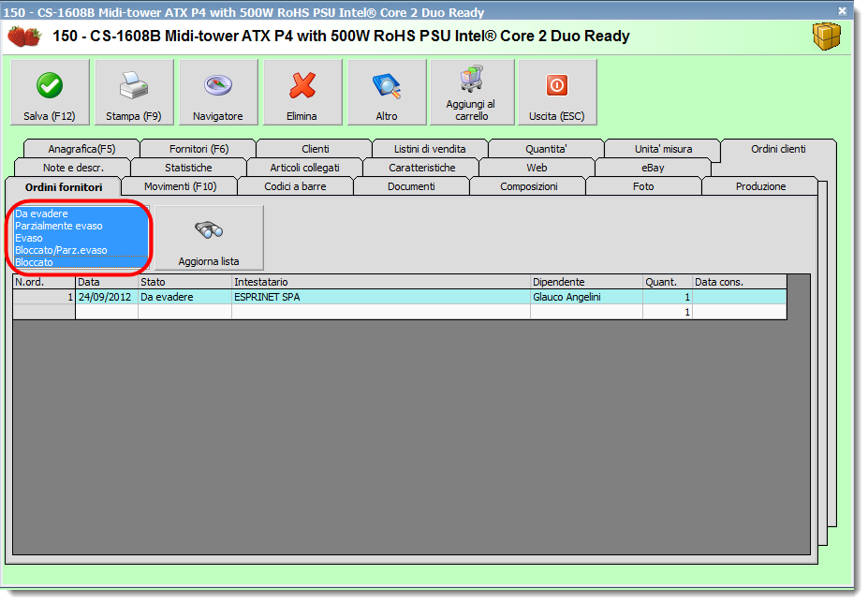Switch to the Codici a barre tab
The width and height of the screenshot is (868, 604).
pos(295,186)
